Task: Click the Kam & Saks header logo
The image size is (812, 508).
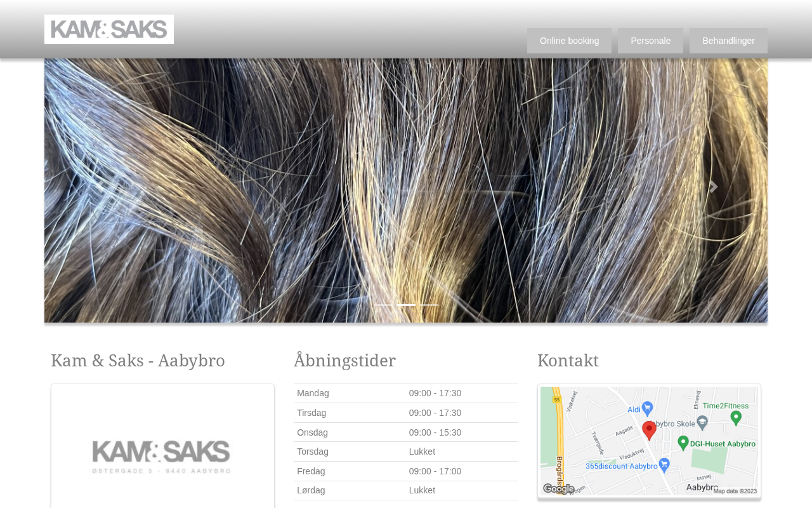Action: click(x=109, y=29)
